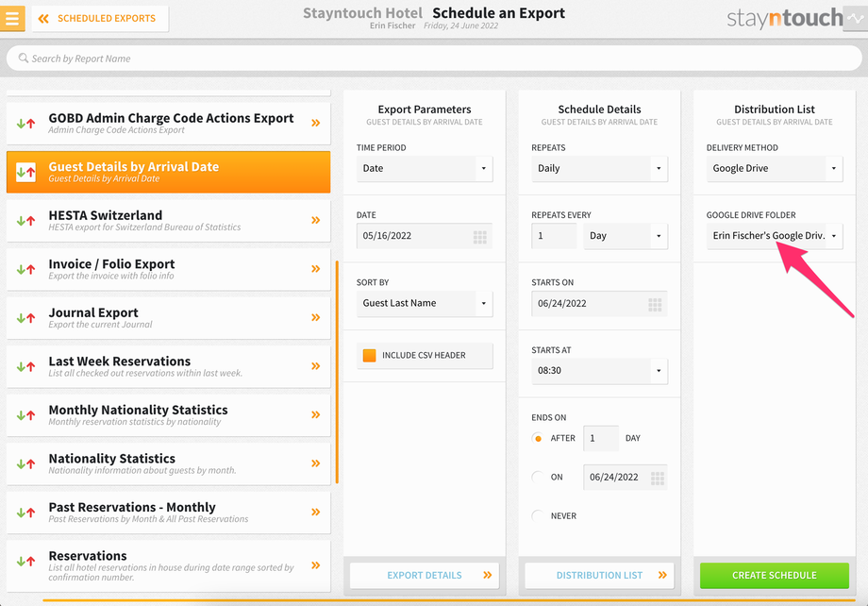Screen dimensions: 868x606
Task: Click the Search by Report Name field
Action: tap(434, 59)
